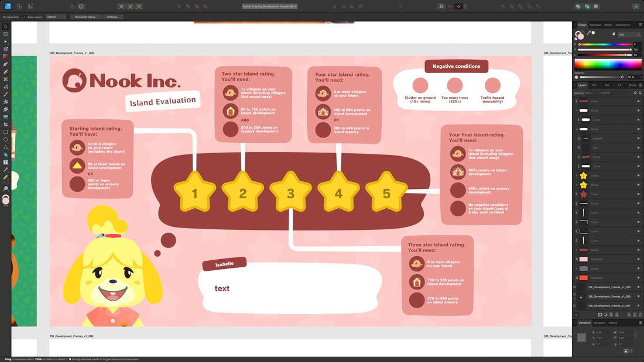644x362 pixels.
Task: Switch to the Styles tab
Action: [x=632, y=85]
